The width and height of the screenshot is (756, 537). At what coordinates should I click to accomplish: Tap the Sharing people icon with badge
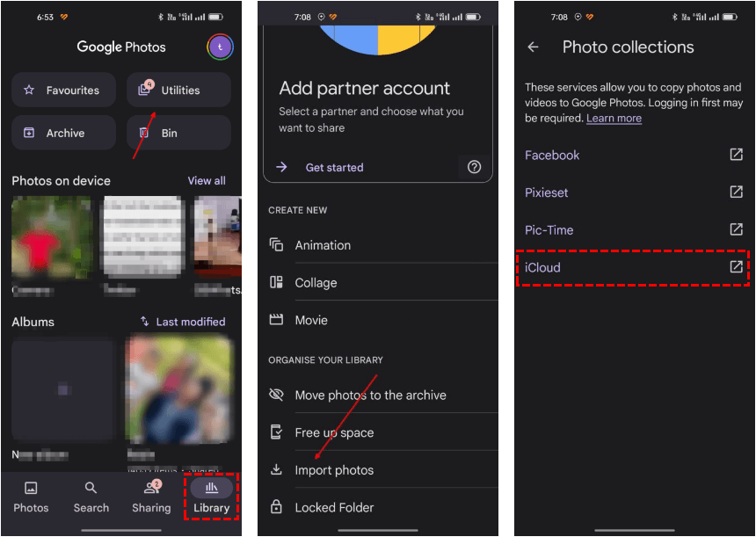152,487
